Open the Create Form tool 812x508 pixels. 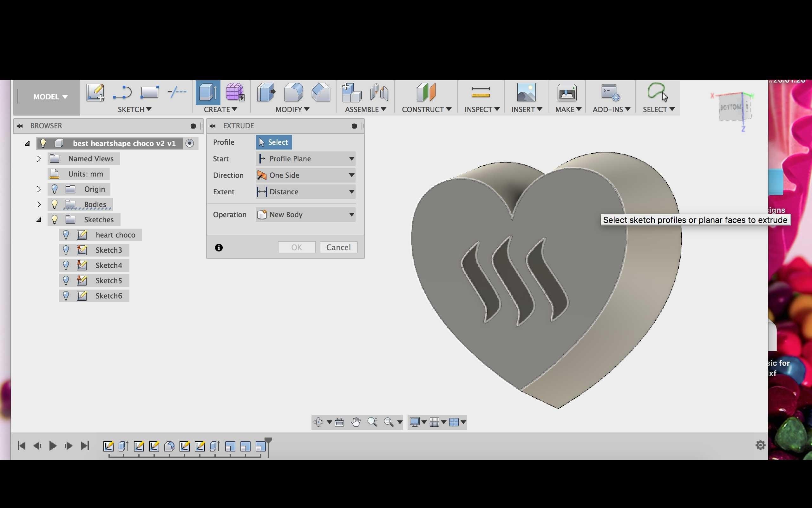(x=235, y=92)
